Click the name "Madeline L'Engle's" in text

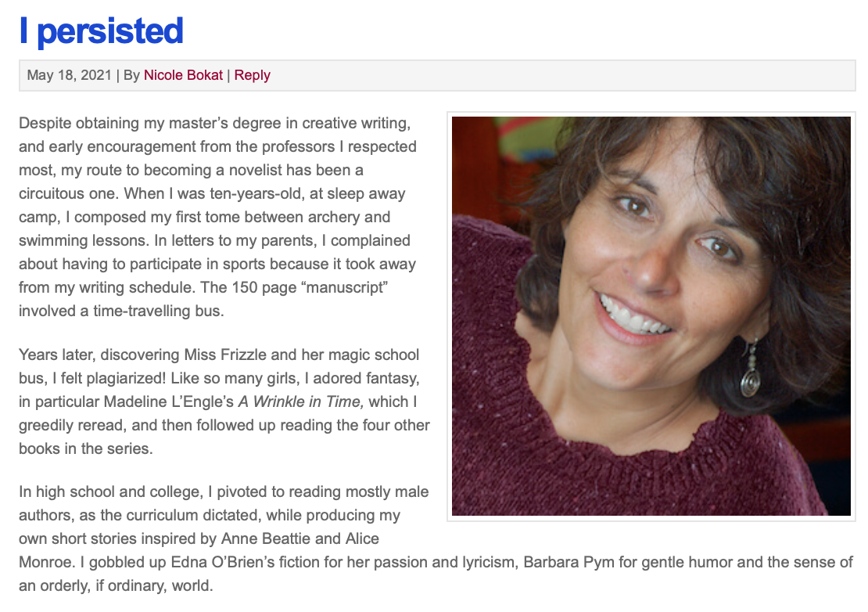pos(169,401)
